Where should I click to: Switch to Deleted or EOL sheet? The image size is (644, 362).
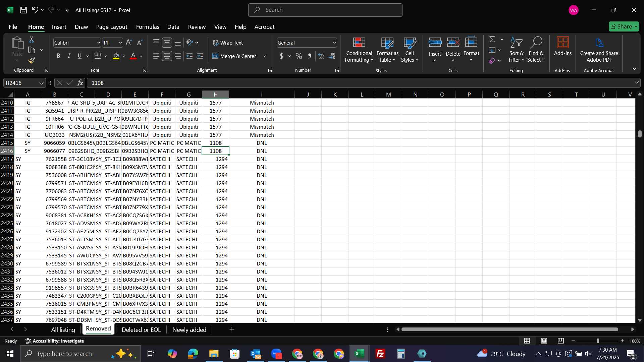point(141,330)
